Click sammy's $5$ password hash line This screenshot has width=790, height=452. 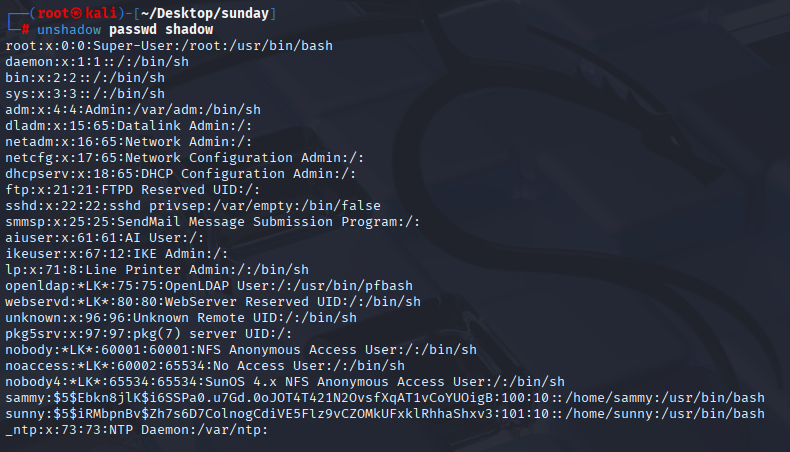tap(385, 398)
